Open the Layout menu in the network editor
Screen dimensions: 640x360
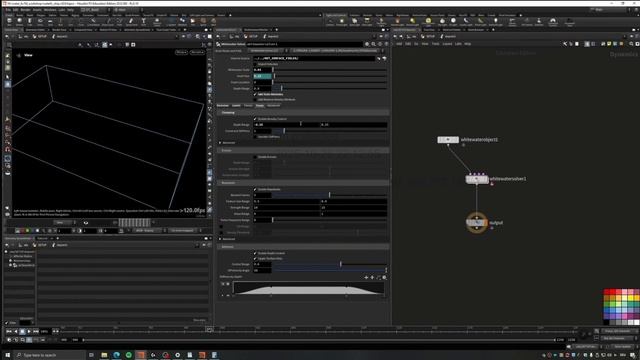(447, 44)
